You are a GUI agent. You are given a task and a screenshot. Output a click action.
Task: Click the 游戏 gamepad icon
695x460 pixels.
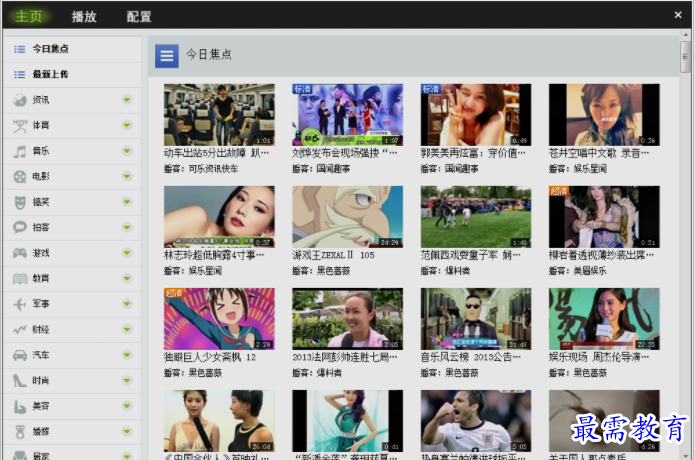pyautogui.click(x=20, y=253)
